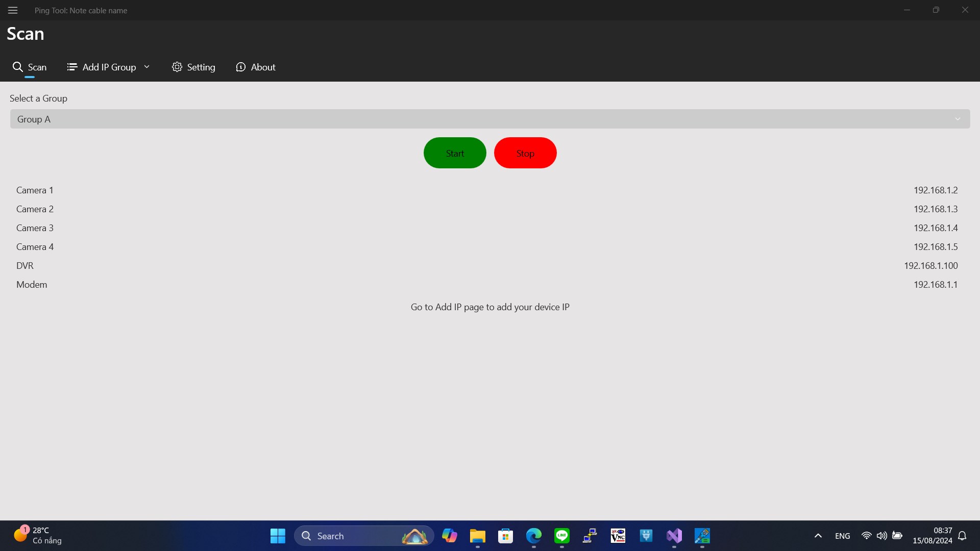This screenshot has height=551, width=980.
Task: Open VNC viewer taskbar icon
Action: pyautogui.click(x=618, y=536)
